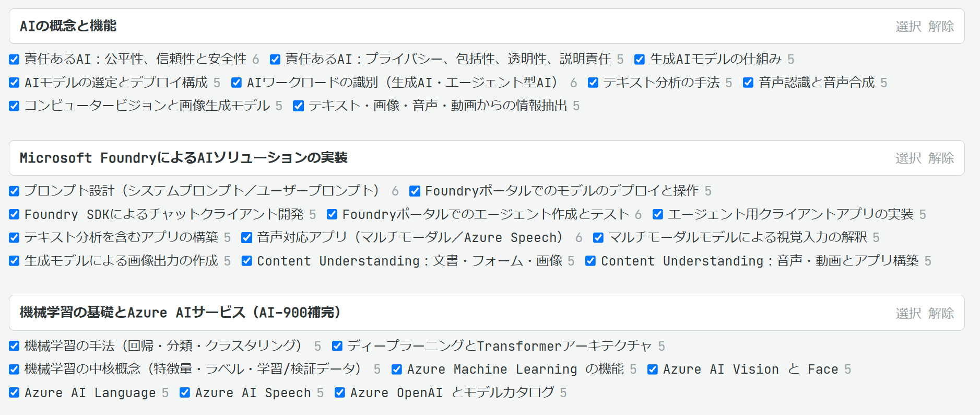Screen dimensions: 980x415
Task: Uncheck エージェント用クライアントアプリの実装 checkbox
Action: click(658, 214)
